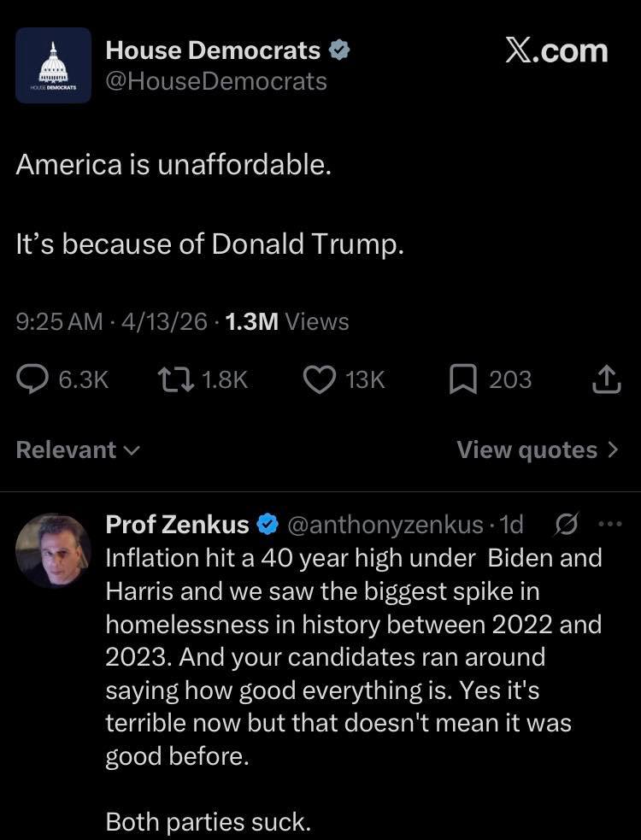Go to the @HouseDemocrats handle
The image size is (641, 840).
point(215,81)
